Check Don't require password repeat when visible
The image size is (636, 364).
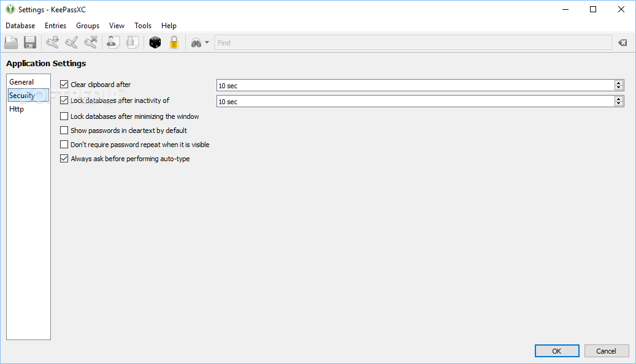(x=64, y=145)
